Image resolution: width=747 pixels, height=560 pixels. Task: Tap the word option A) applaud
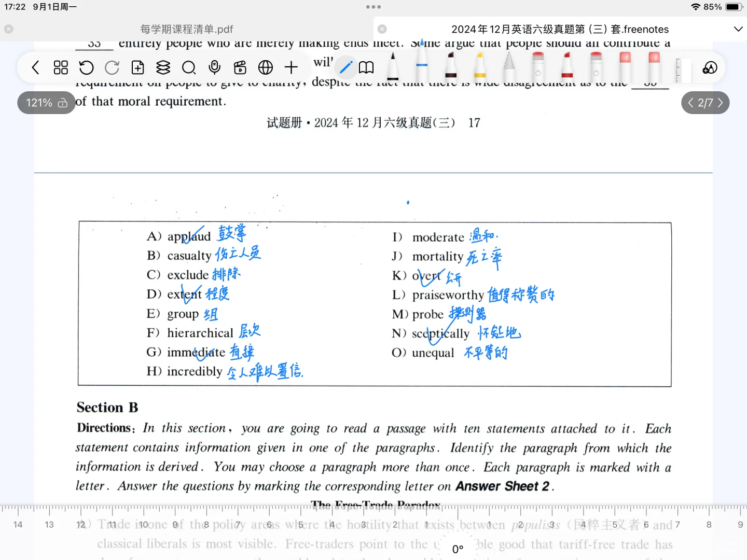pos(179,236)
